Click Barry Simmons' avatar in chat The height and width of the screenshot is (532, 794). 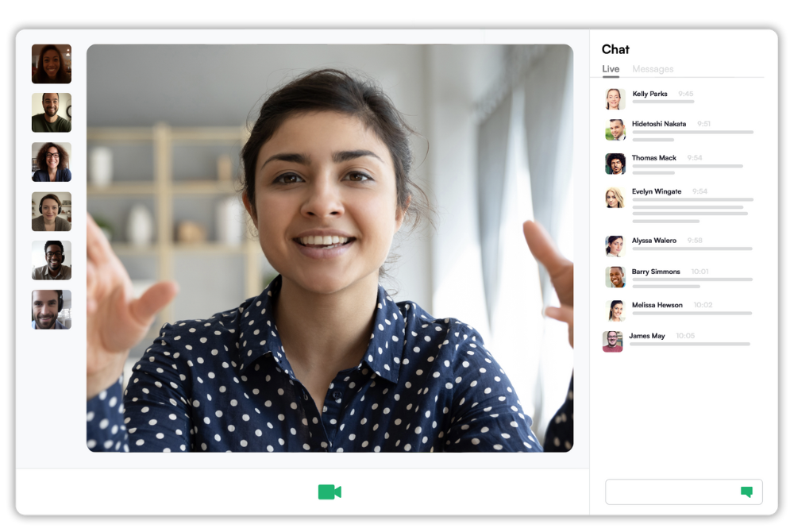click(x=615, y=277)
